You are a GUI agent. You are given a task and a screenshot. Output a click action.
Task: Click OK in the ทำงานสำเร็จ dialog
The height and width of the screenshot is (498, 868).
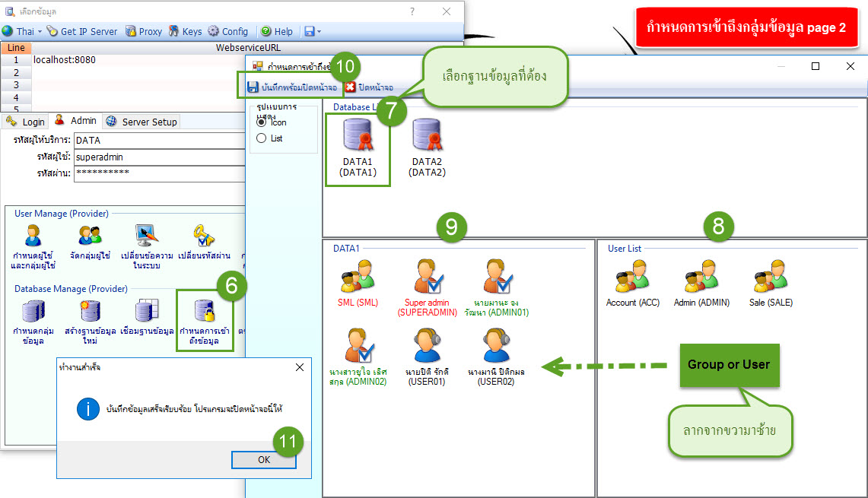264,460
